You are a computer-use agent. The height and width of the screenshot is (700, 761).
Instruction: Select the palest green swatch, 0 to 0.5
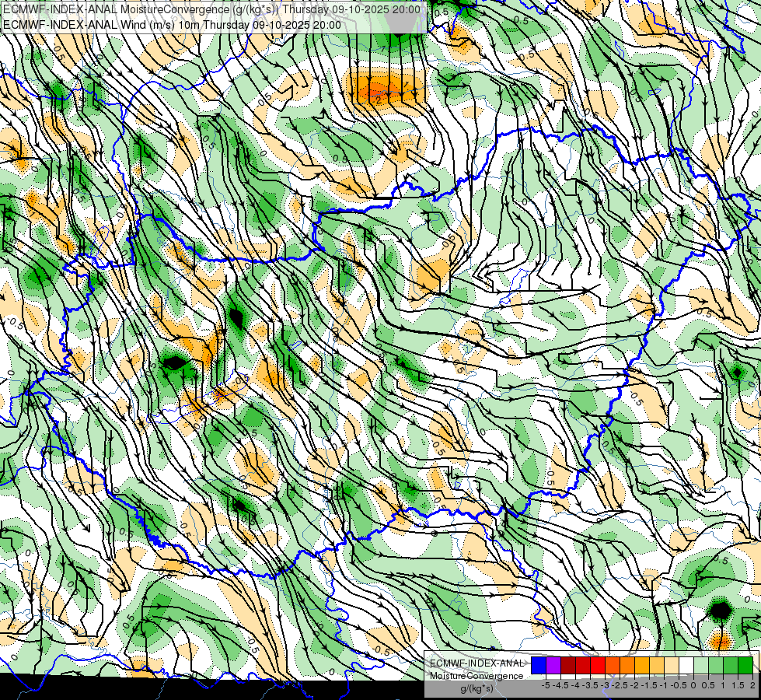pyautogui.click(x=701, y=666)
